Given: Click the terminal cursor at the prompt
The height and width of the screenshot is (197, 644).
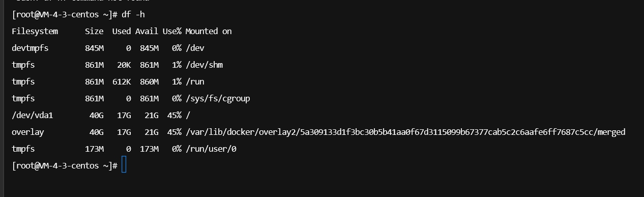Looking at the screenshot, I should point(124,165).
